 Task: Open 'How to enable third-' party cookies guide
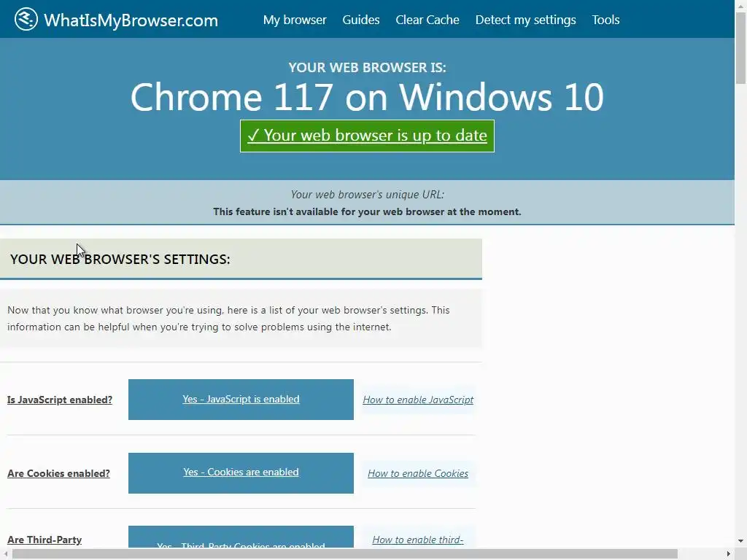click(418, 540)
